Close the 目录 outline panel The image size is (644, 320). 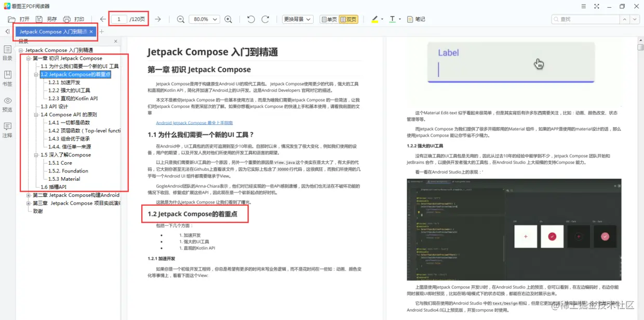116,41
